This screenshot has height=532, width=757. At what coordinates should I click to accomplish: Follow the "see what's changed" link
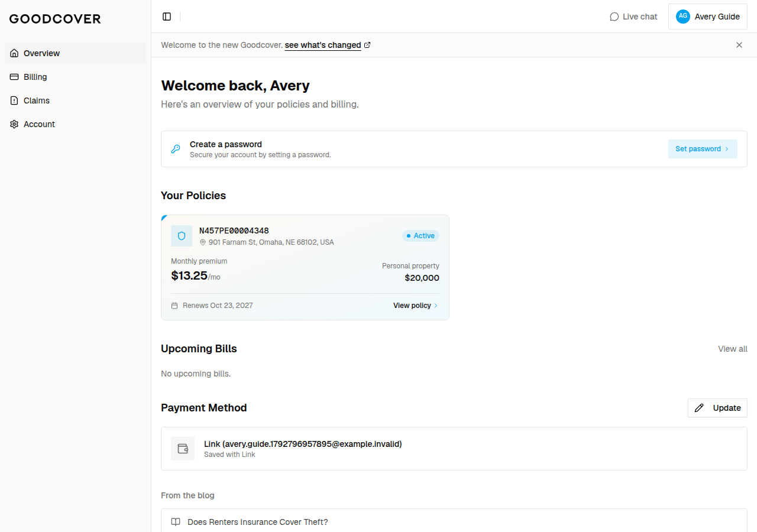pyautogui.click(x=323, y=45)
